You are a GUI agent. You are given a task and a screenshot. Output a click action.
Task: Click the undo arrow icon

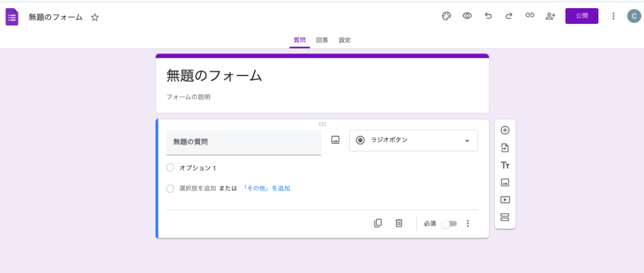point(488,16)
